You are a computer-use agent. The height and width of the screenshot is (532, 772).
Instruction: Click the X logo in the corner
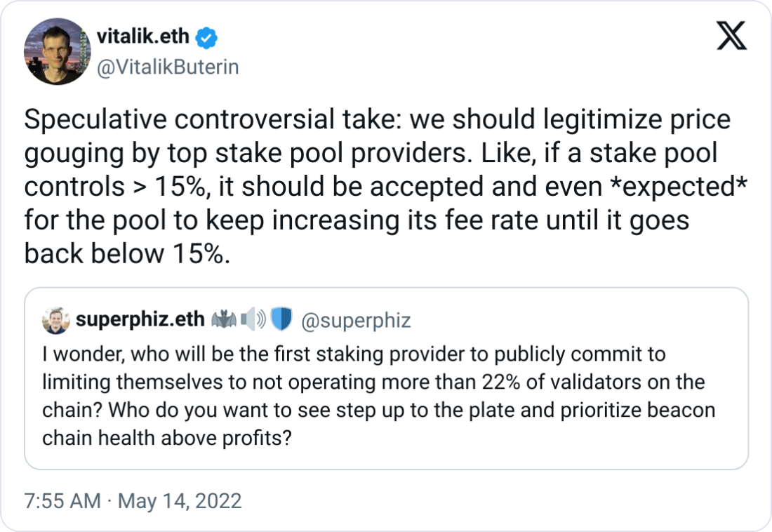(x=731, y=36)
